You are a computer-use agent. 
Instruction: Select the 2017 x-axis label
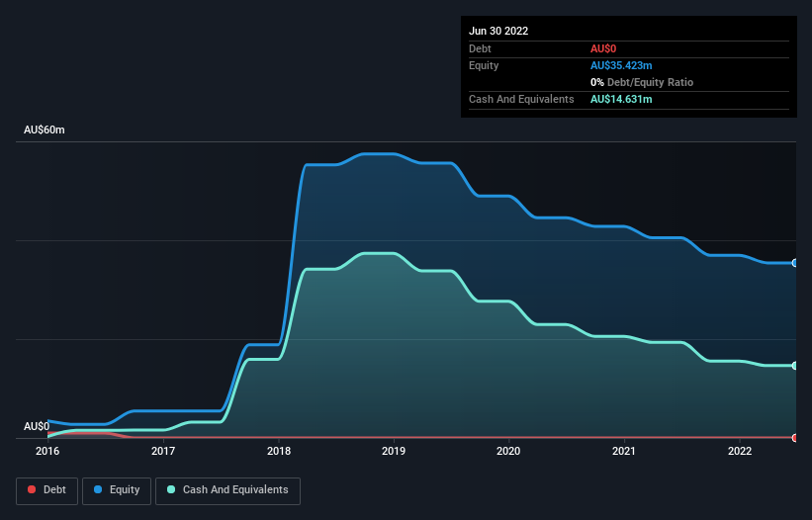click(x=163, y=451)
